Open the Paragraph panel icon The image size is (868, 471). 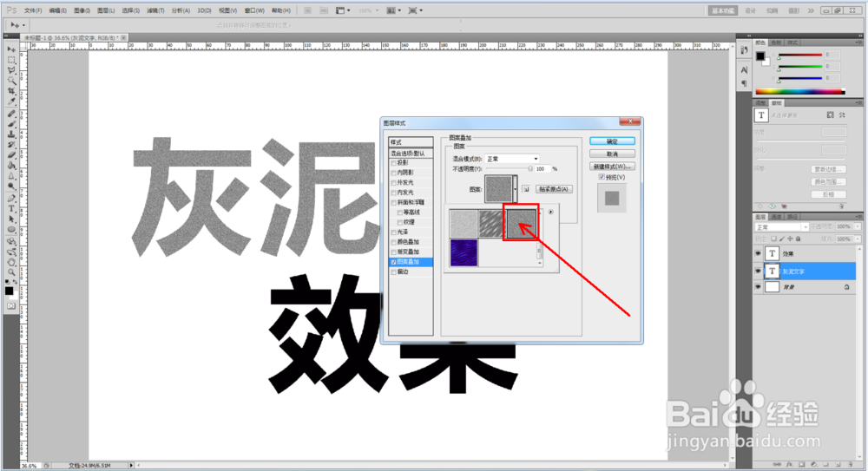744,83
